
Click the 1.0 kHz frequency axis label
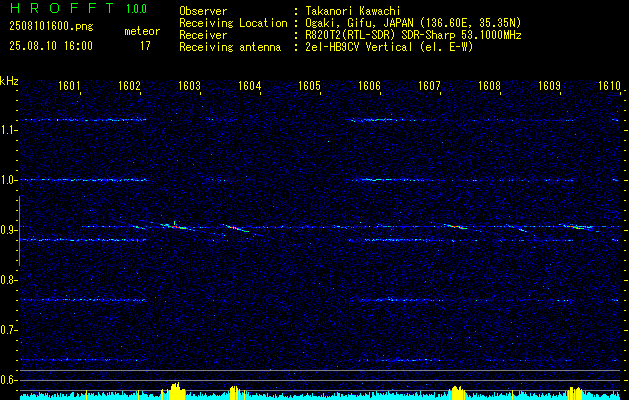[8, 180]
